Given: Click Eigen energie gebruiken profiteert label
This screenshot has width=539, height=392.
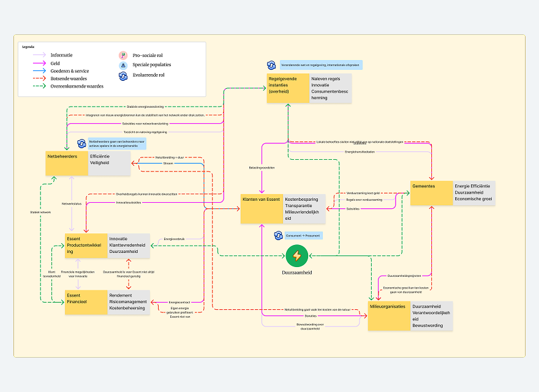Looking at the screenshot, I should (x=180, y=312).
